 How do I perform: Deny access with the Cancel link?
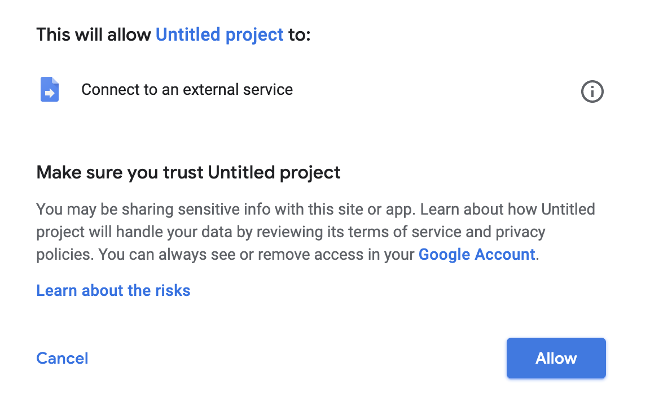[x=62, y=358]
